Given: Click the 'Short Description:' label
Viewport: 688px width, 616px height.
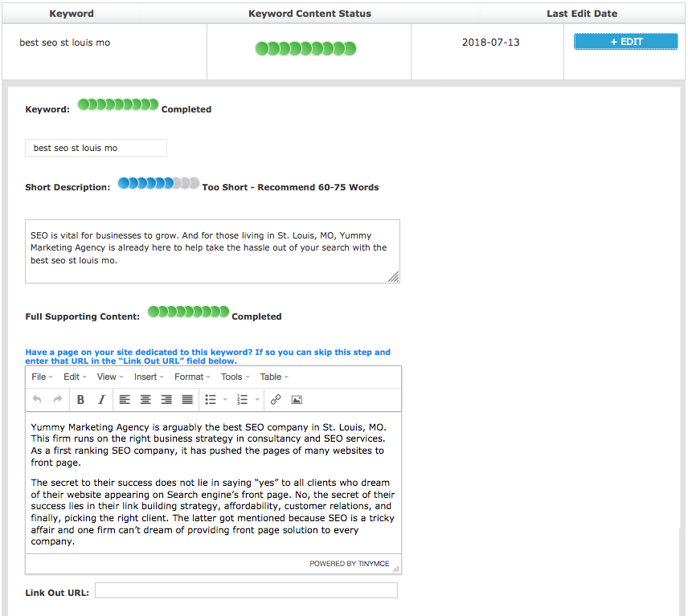Looking at the screenshot, I should 68,187.
